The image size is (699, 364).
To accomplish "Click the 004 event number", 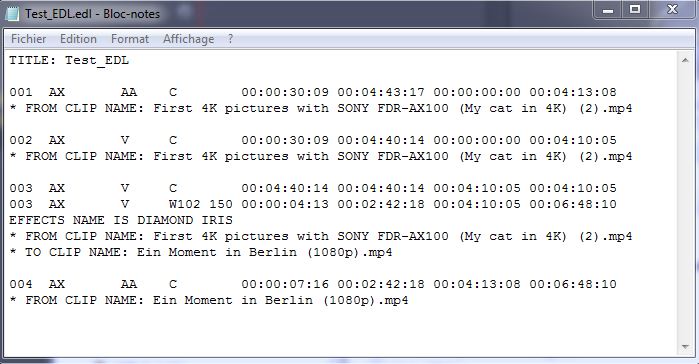I will coord(21,284).
